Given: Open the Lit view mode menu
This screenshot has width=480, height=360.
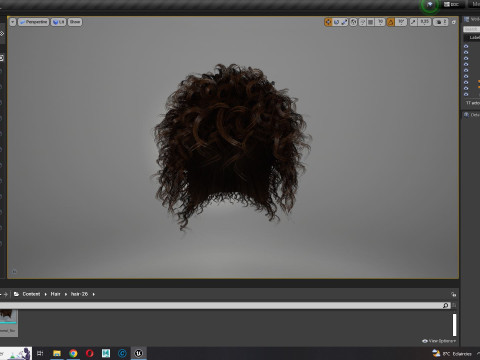Looking at the screenshot, I should click(58, 22).
